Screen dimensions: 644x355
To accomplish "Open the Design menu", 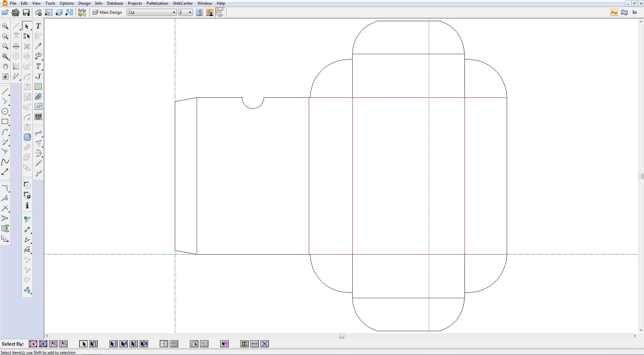I will (84, 3).
